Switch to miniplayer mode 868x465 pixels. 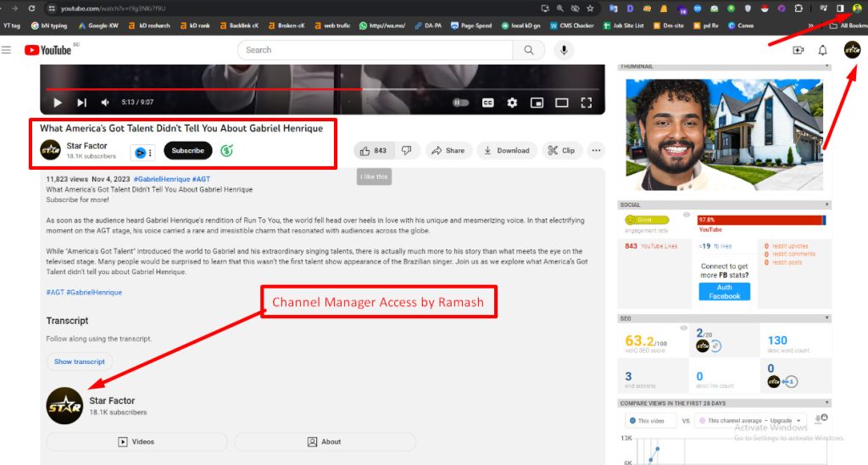[537, 103]
